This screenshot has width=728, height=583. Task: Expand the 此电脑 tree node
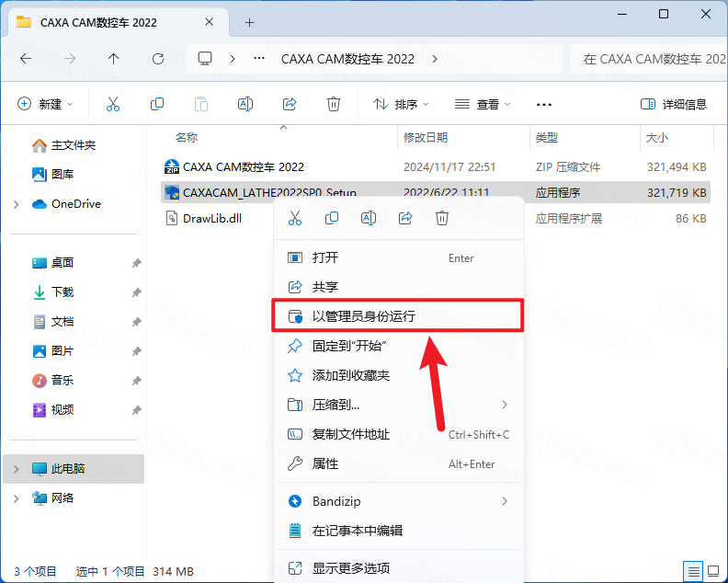coord(16,469)
